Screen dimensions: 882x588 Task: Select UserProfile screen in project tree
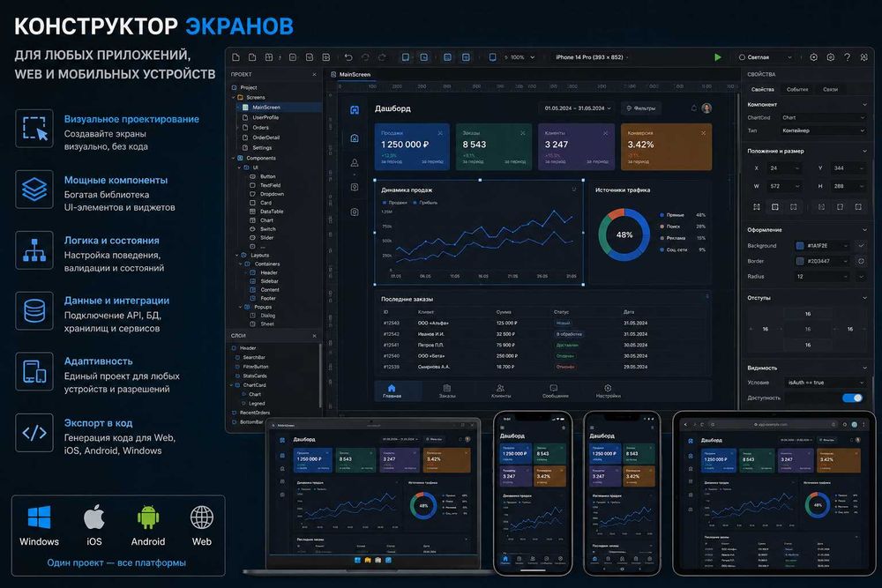click(265, 117)
